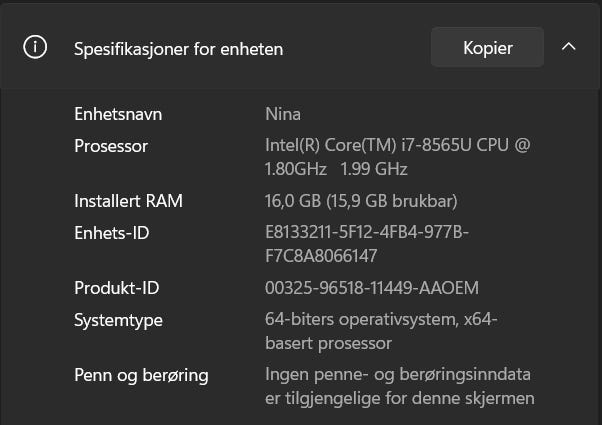Viewport: 602px width, 425px height.
Task: Click the Prosessor label
Action: 111,146
